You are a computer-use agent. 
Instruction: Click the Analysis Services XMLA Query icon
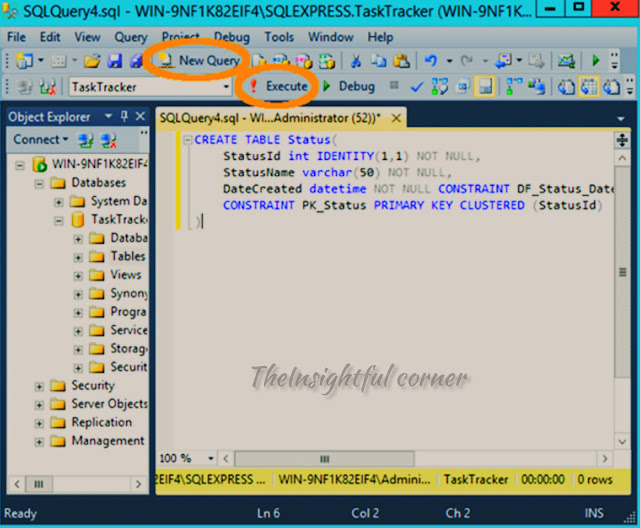point(327,61)
